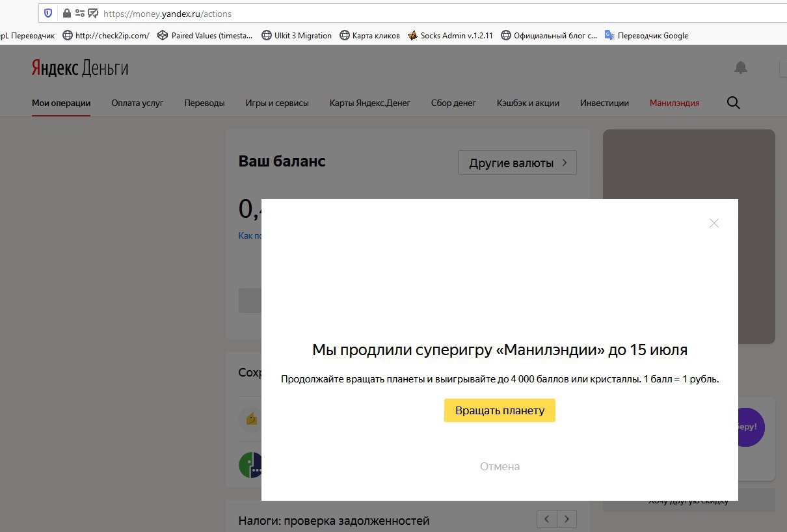Click the Яндекс Деньги logo
Viewport: 787px width, 532px height.
(x=80, y=68)
